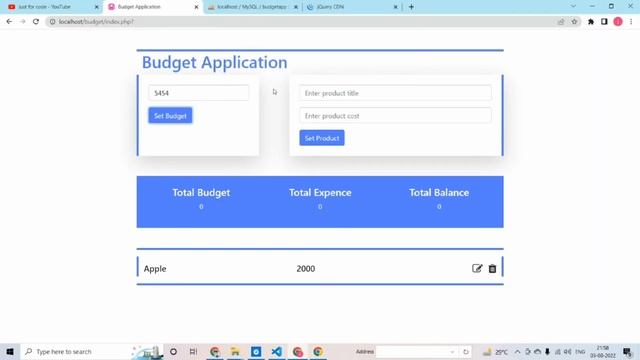Reload the current page
Screen dimensions: 640x360
point(36,22)
